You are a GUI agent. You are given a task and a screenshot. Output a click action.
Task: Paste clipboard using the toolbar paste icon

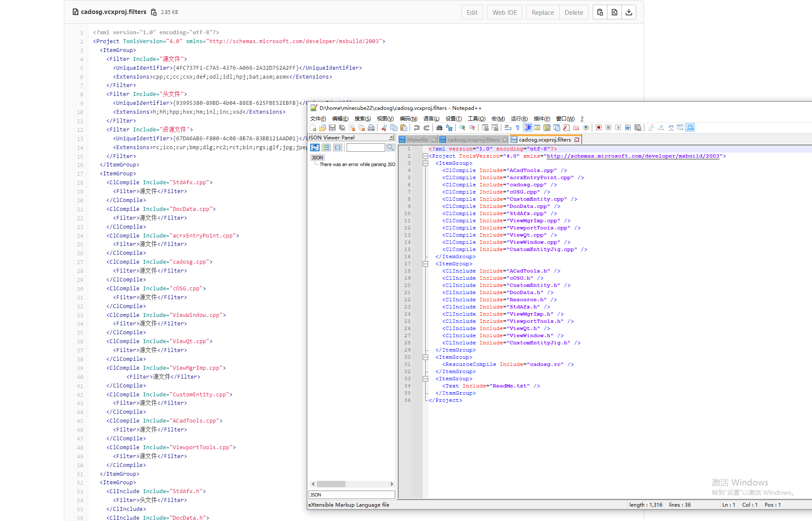pos(404,128)
